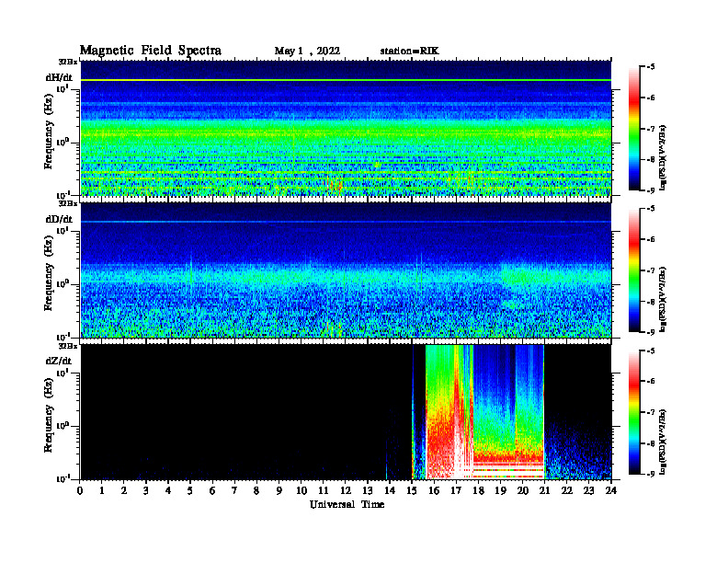Image resolution: width=728 pixels, height=563 pixels.
Task: Select the date text 'May 1, 2022'
Action: coord(307,52)
